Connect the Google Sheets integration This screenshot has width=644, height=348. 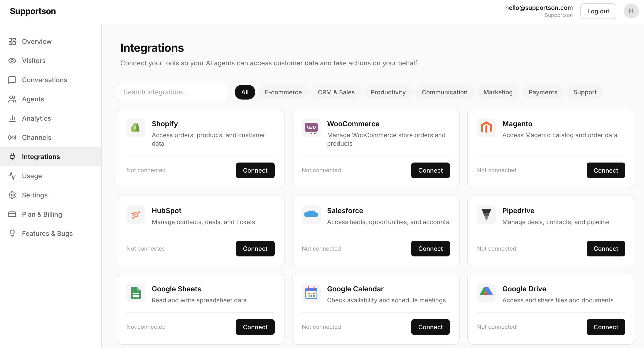(x=255, y=327)
